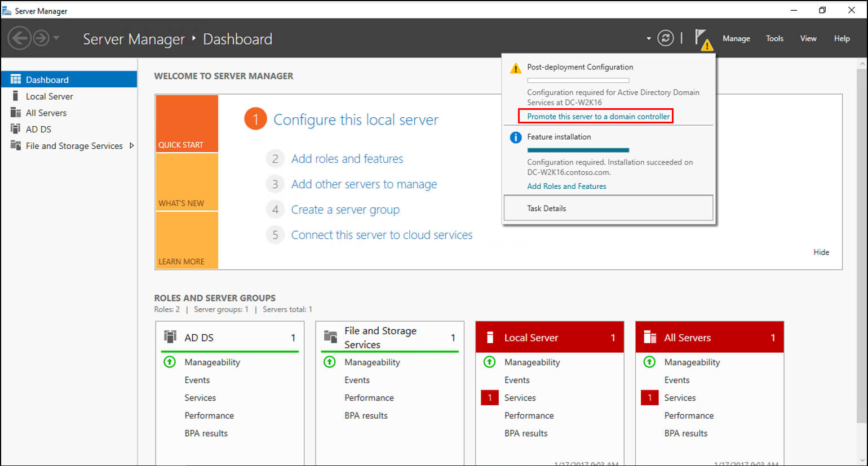Click the All Servers sidebar icon

point(16,112)
